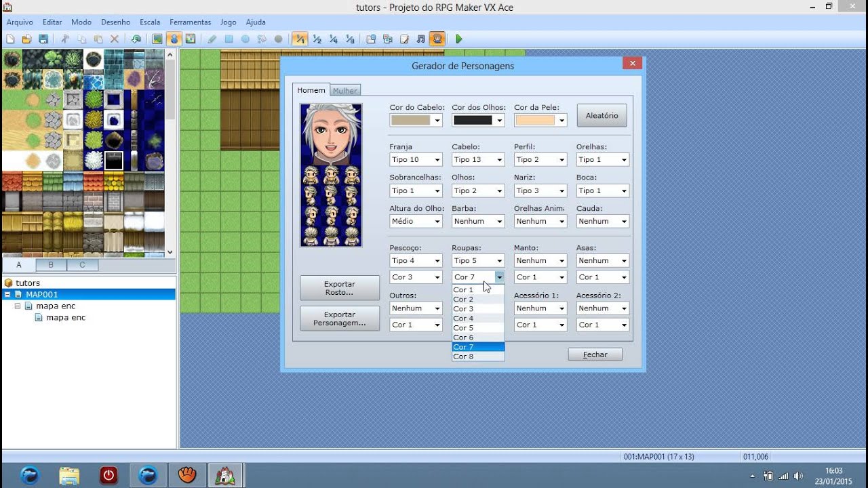Switch to Map editing mode icon
Image resolution: width=868 pixels, height=488 pixels.
(157, 39)
